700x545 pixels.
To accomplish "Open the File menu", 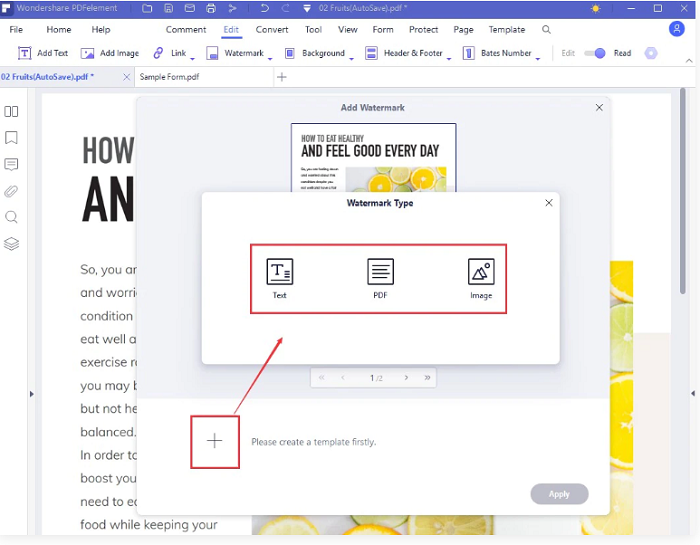I will click(x=16, y=29).
